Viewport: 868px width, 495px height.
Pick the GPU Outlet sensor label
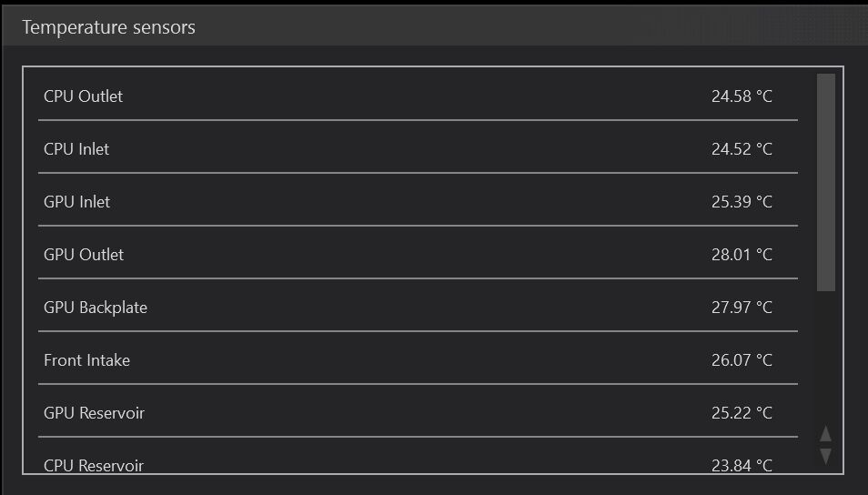click(84, 255)
